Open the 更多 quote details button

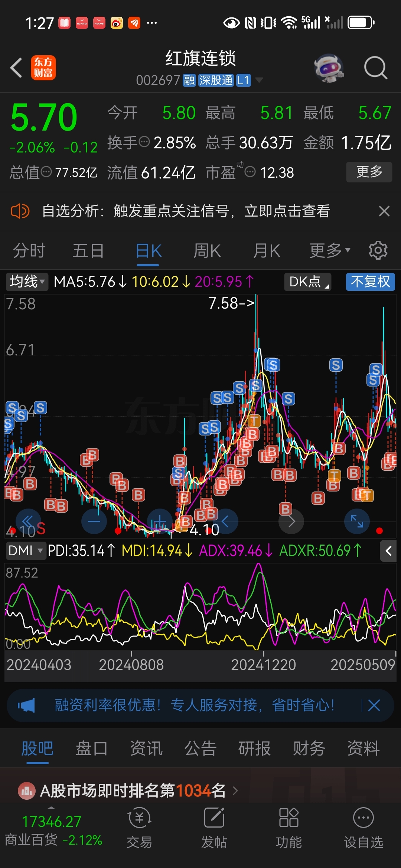[369, 172]
